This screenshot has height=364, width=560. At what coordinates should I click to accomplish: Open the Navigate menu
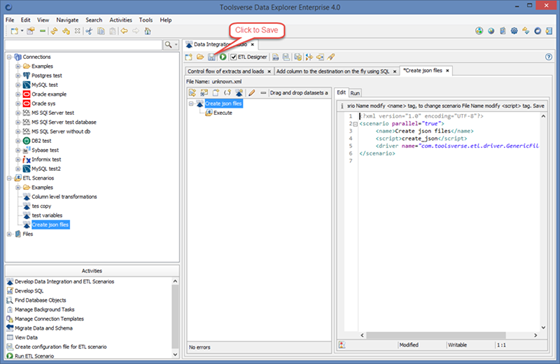(67, 20)
